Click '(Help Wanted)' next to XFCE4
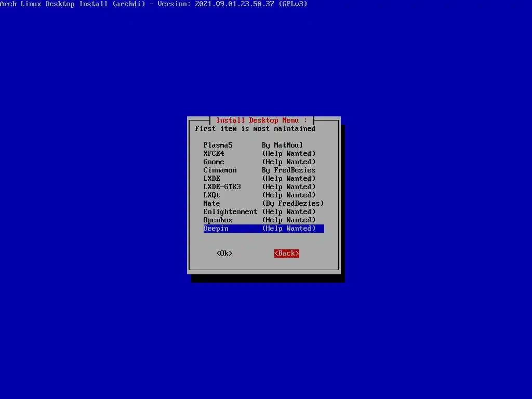This screenshot has width=532, height=399. coord(289,153)
